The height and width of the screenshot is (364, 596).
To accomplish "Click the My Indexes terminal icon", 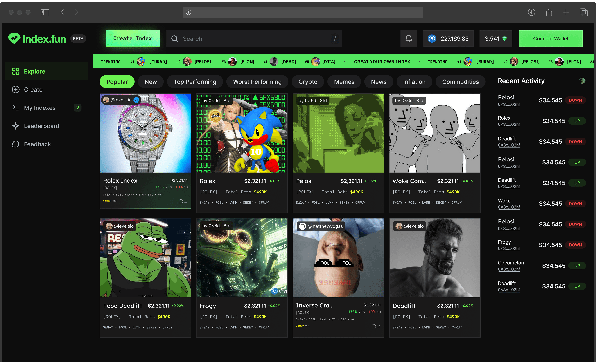I will [x=16, y=108].
